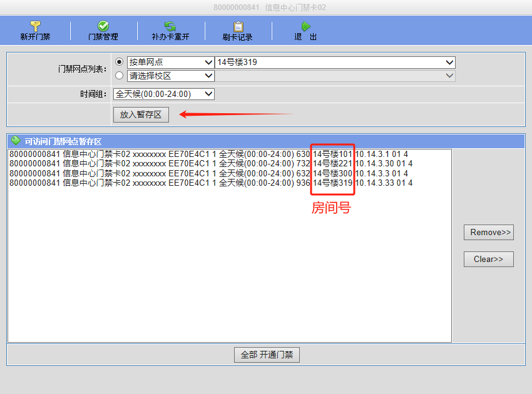
Task: Open the 按单网点 dropdown
Action: [171, 63]
